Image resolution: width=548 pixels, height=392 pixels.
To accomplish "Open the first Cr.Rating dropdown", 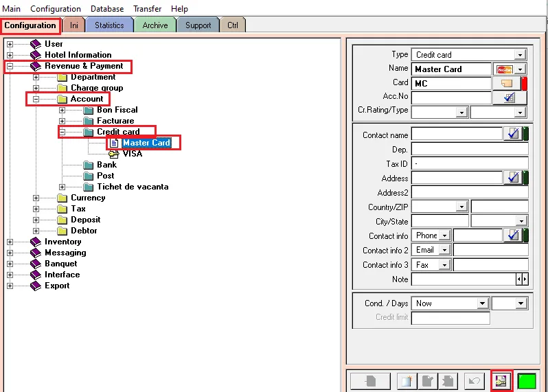I will pos(461,113).
